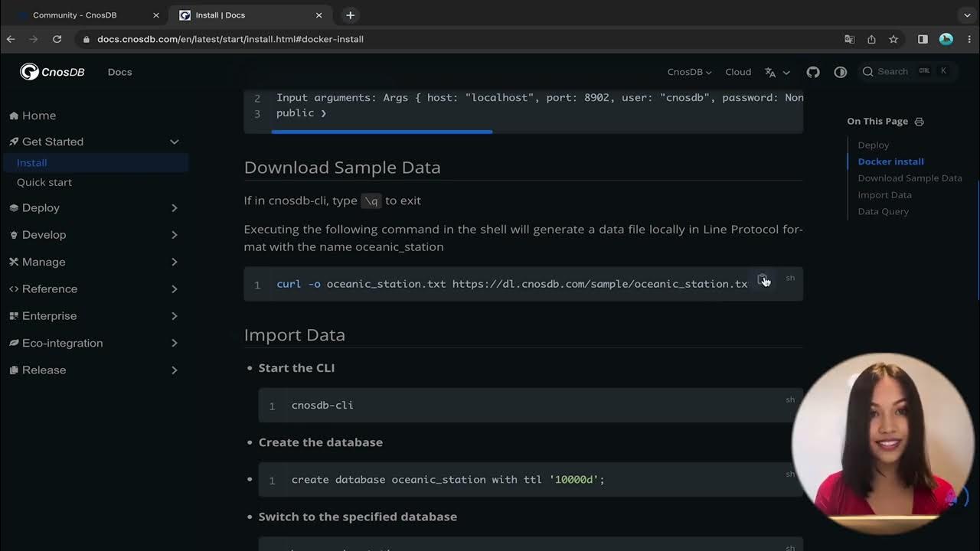Open the CnosDB navbar dropdown
The width and height of the screenshot is (980, 551).
click(x=689, y=72)
